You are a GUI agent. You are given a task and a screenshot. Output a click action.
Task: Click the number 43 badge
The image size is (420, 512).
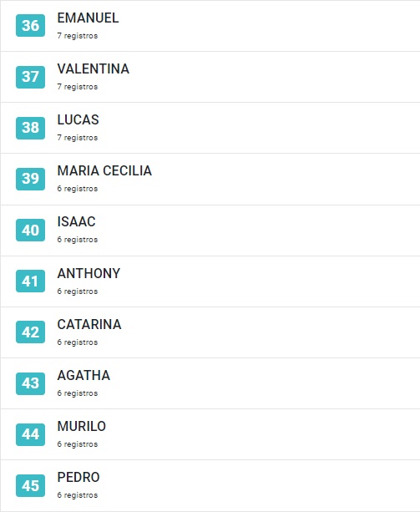click(x=30, y=383)
